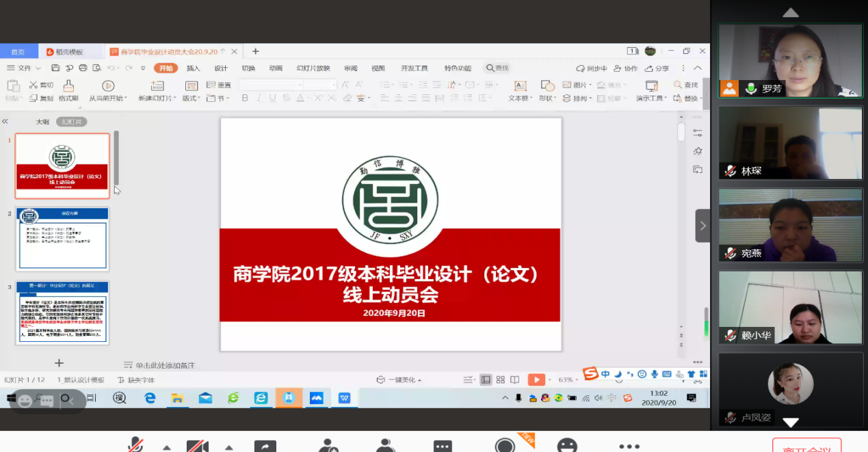Click the slide panel vertical scrollbar
Screen dimensions: 868x452
coord(116,157)
